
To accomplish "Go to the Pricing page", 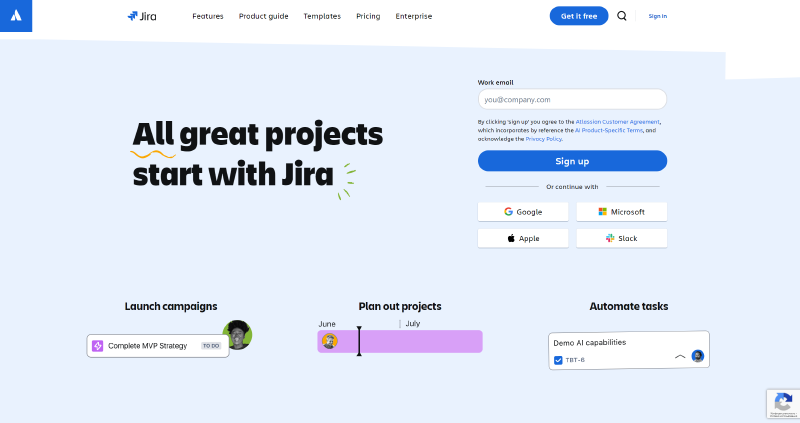I will [368, 16].
